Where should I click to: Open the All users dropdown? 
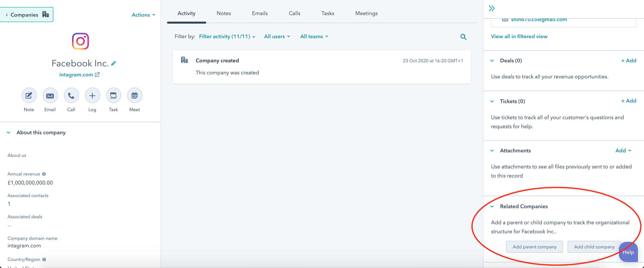277,36
